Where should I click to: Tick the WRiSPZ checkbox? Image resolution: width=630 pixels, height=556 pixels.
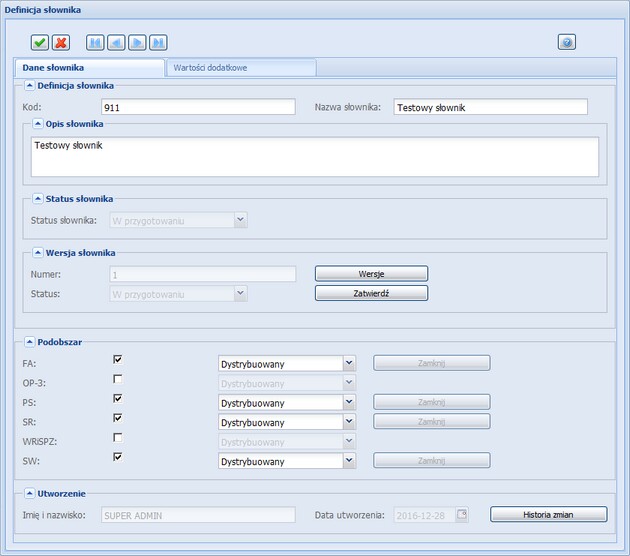click(118, 437)
